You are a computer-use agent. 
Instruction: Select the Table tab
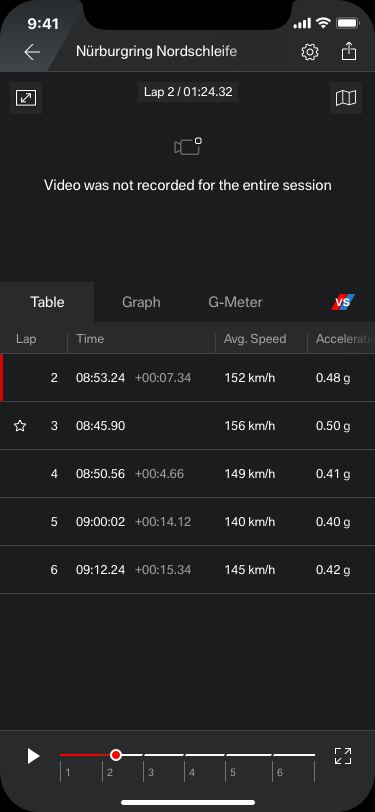(47, 302)
